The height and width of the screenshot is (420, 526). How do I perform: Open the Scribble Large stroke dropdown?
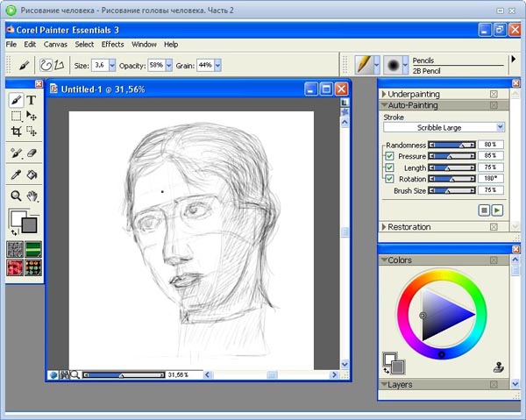click(499, 128)
